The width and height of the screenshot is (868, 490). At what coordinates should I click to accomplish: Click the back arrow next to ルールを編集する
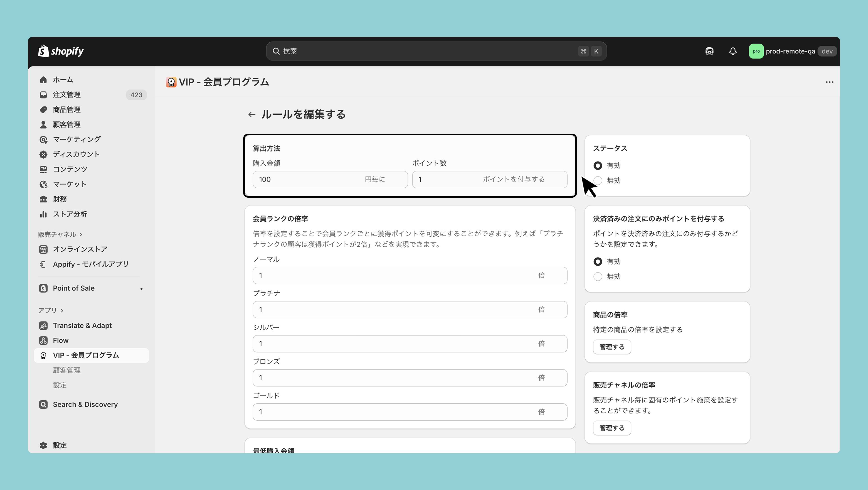tap(252, 115)
